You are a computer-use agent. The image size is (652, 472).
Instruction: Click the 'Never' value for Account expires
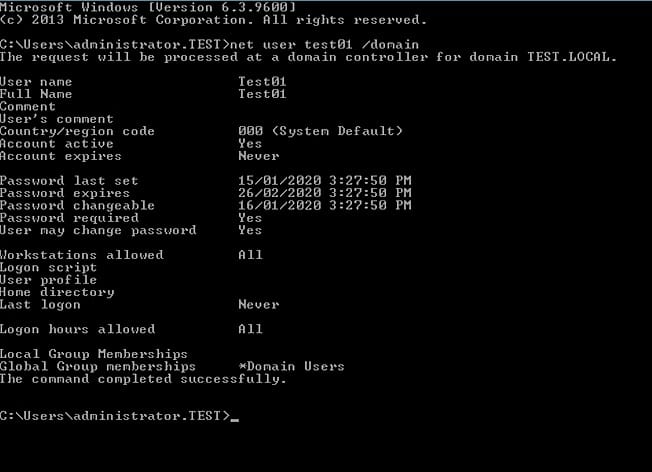click(x=258, y=156)
